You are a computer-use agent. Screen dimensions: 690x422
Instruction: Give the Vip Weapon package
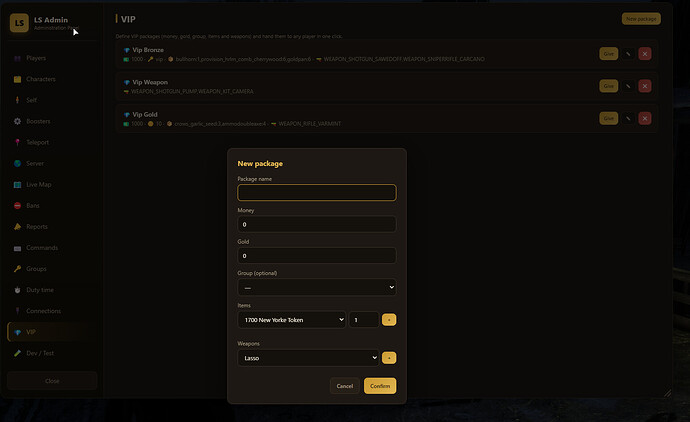(x=609, y=86)
